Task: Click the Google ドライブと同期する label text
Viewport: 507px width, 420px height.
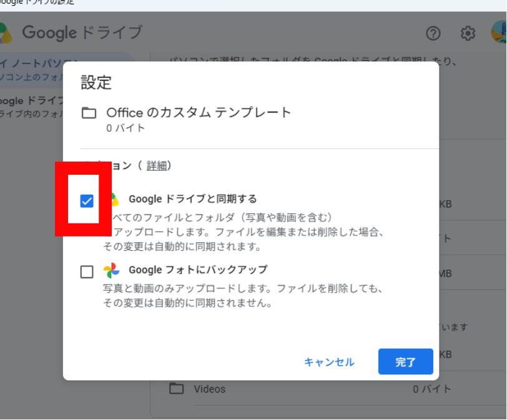Action: click(193, 199)
